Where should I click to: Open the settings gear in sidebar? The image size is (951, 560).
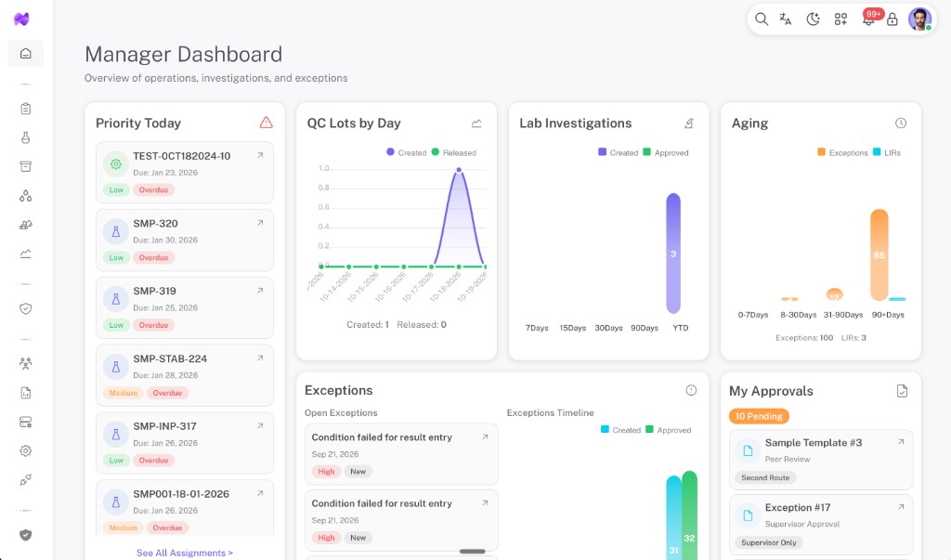[25, 450]
